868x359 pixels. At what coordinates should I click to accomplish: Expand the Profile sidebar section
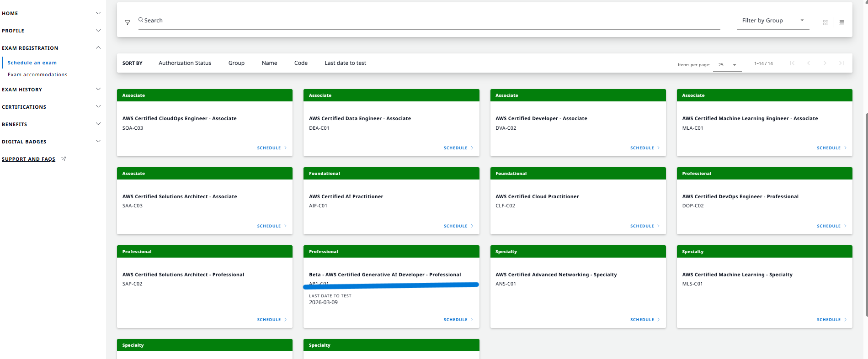(x=98, y=31)
